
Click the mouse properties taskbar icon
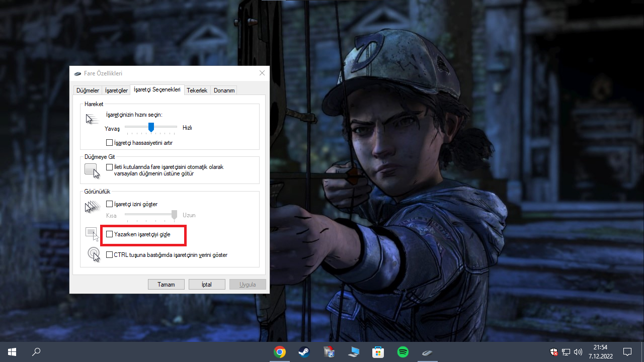tap(428, 352)
